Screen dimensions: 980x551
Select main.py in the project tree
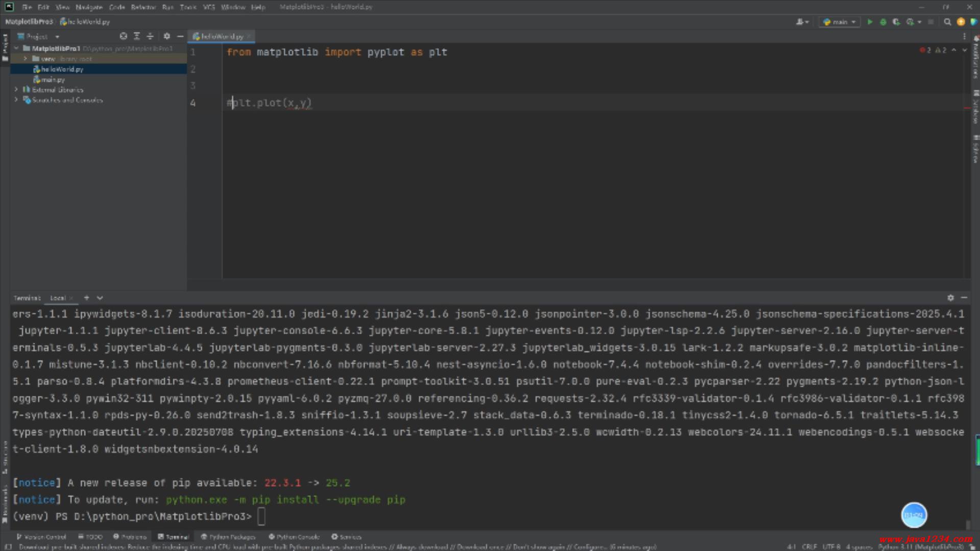coord(53,80)
